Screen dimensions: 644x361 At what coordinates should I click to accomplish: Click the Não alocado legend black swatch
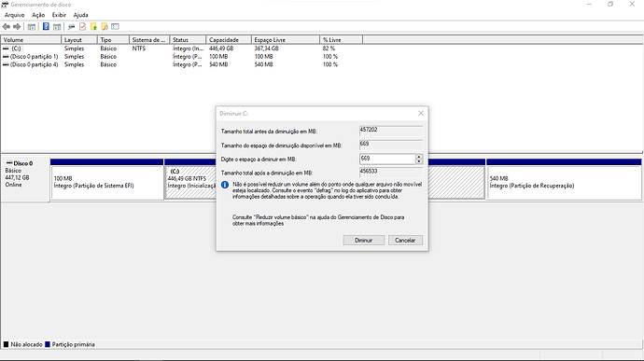tap(6, 344)
